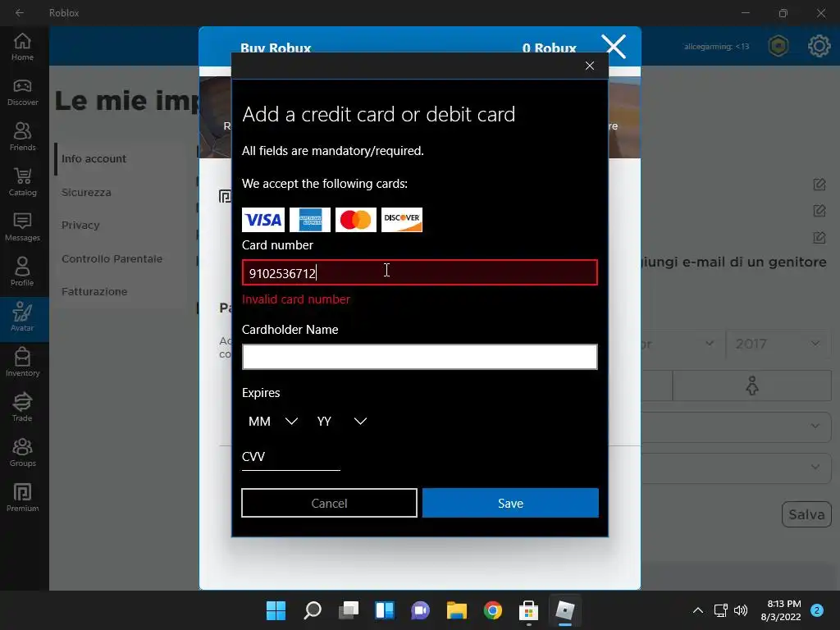This screenshot has height=630, width=840.
Task: Open the settings gear icon
Action: pos(819,46)
